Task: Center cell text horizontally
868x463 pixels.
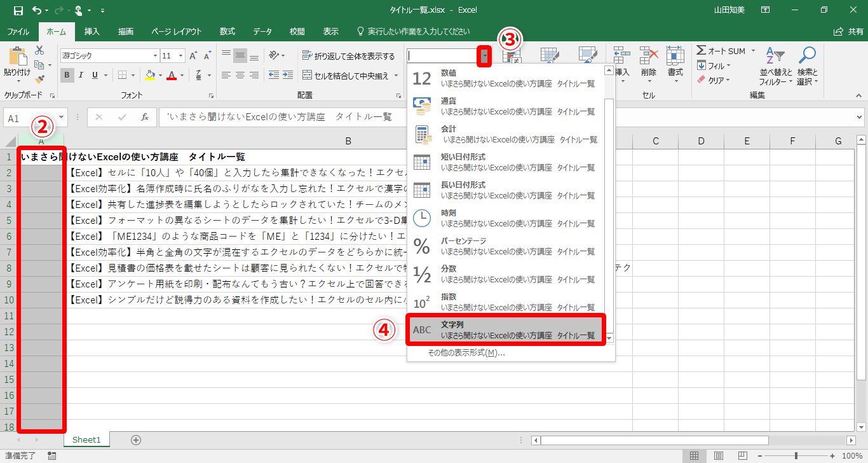Action: coord(240,75)
